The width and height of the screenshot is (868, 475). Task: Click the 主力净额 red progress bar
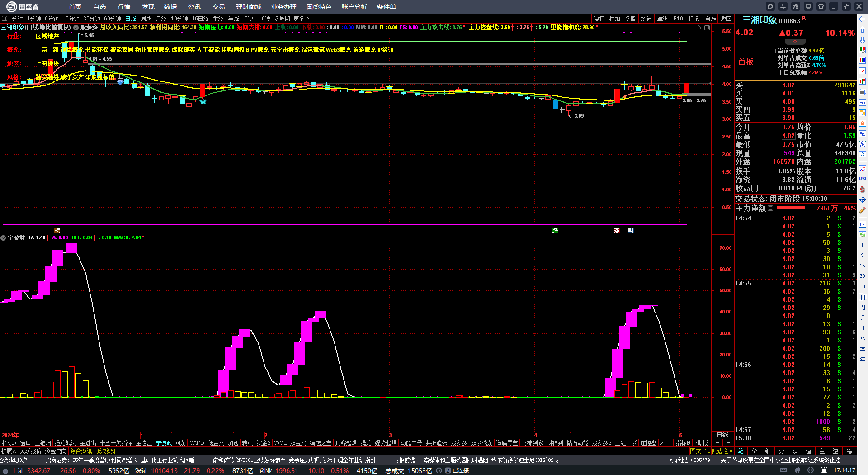click(791, 208)
